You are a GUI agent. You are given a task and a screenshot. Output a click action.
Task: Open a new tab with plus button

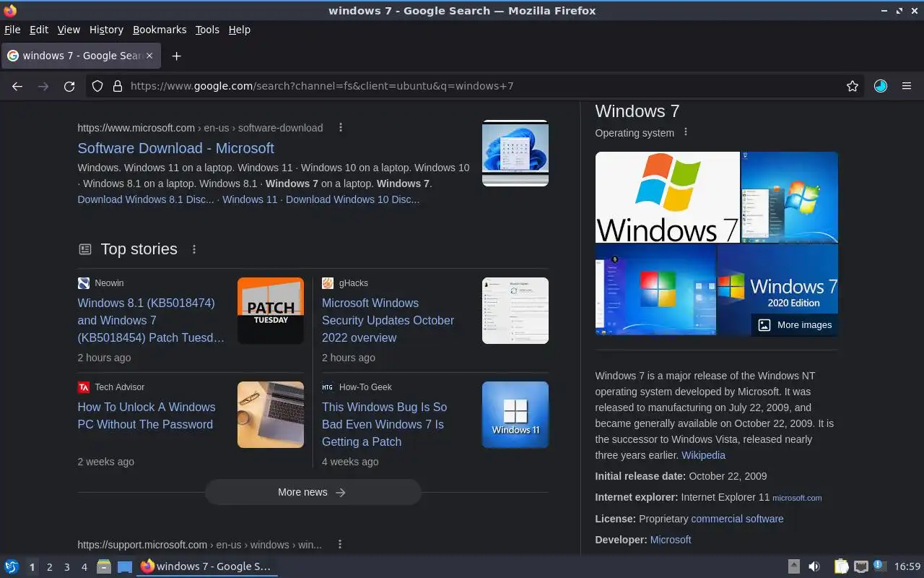click(176, 56)
